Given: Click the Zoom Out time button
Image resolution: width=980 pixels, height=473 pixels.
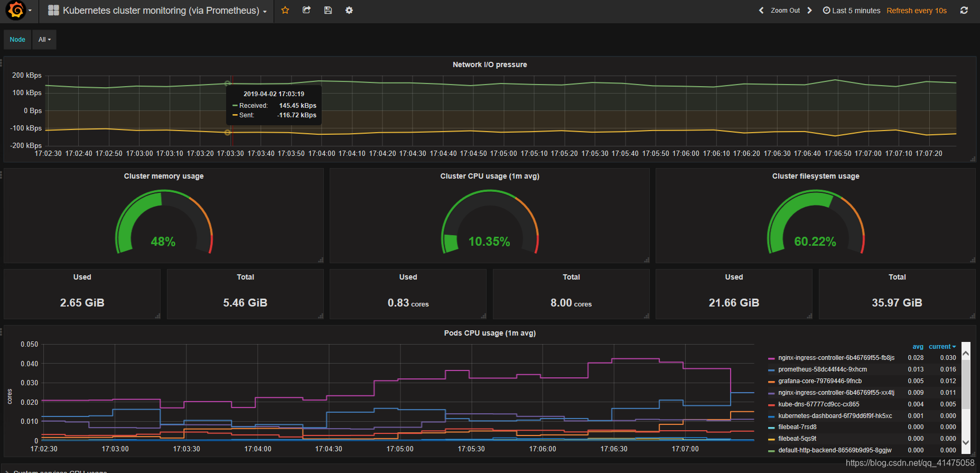Looking at the screenshot, I should tap(785, 11).
